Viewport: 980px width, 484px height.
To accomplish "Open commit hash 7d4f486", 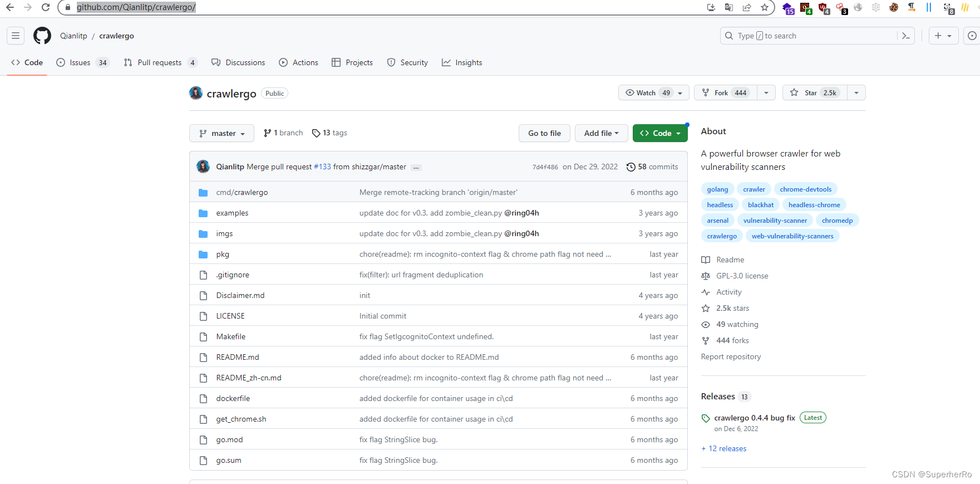I will coord(545,167).
